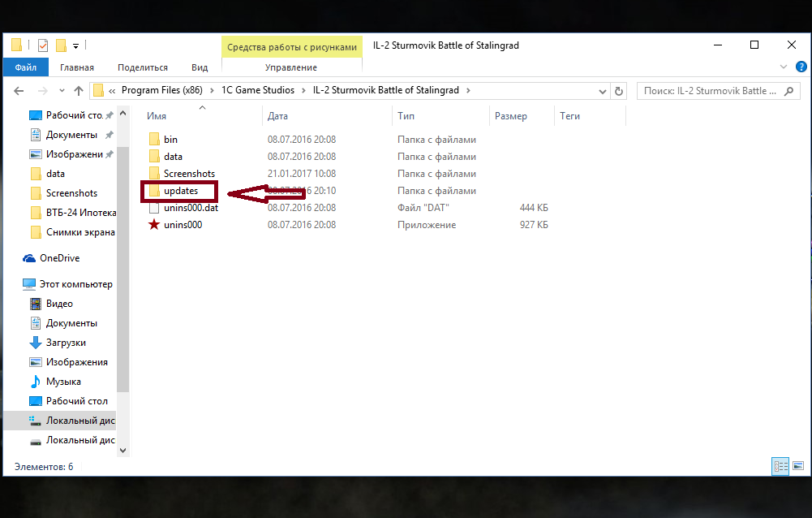Open the Музыка folder
812x518 pixels.
pos(63,382)
